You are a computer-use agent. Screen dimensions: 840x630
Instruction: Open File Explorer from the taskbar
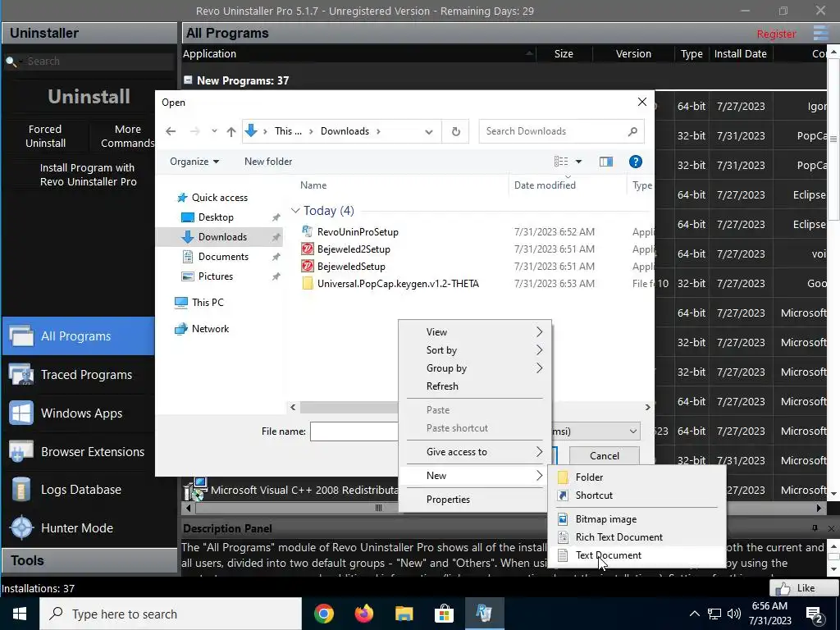(x=404, y=614)
